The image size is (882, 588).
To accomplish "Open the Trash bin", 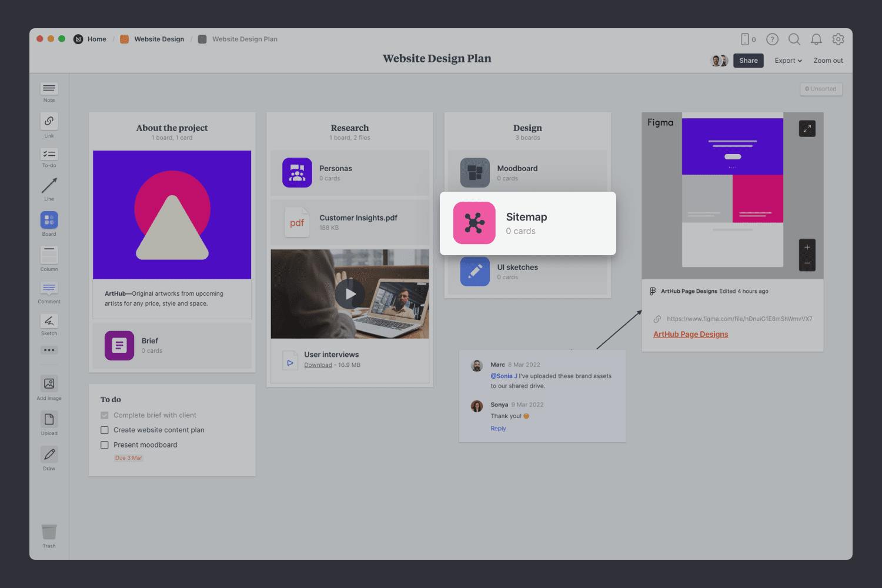I will 49,532.
